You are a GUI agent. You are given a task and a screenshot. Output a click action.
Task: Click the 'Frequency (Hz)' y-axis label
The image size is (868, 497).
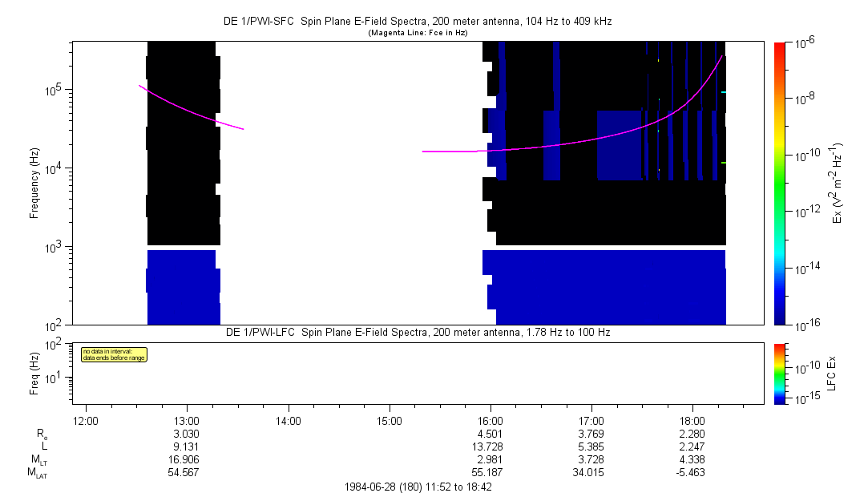click(34, 184)
